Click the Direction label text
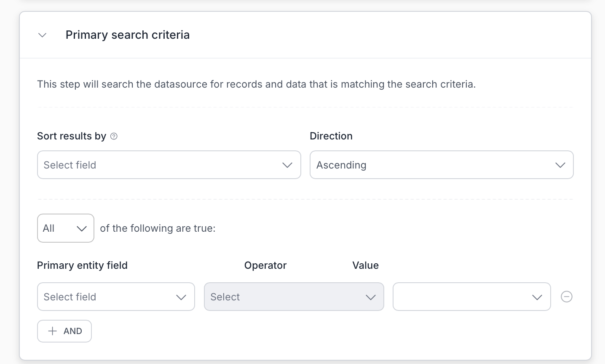This screenshot has width=605, height=364. (x=331, y=136)
